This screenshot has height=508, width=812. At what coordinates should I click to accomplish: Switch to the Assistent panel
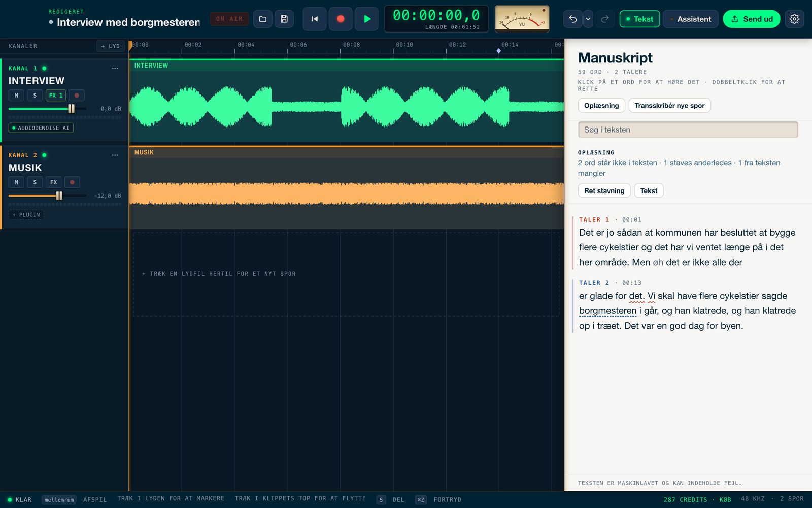[x=690, y=19]
